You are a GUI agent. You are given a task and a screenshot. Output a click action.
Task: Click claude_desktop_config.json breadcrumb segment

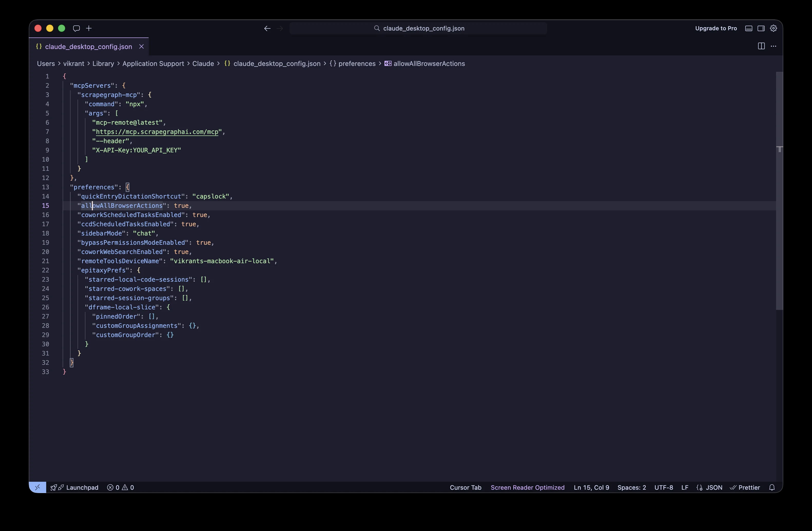point(277,63)
